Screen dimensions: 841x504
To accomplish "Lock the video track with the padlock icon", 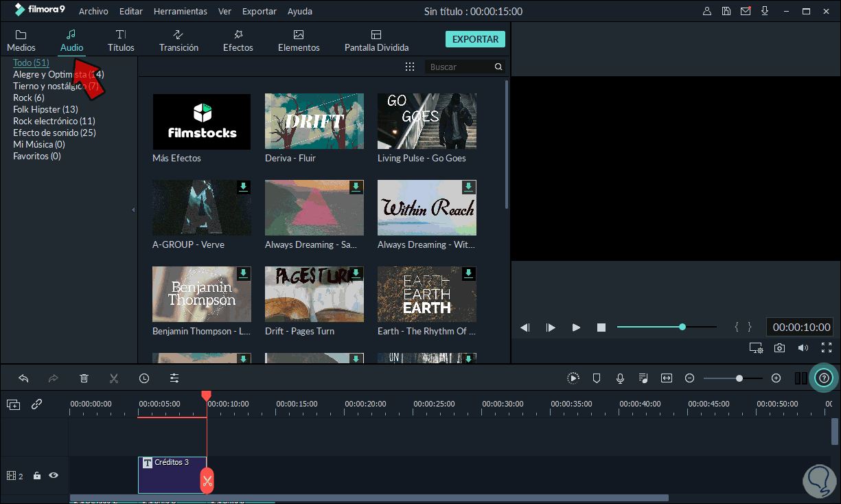I will point(37,475).
